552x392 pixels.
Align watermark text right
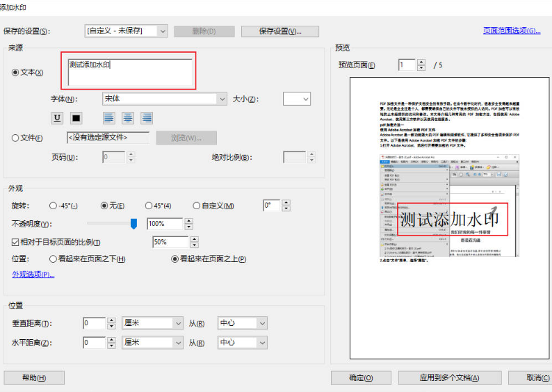click(147, 118)
